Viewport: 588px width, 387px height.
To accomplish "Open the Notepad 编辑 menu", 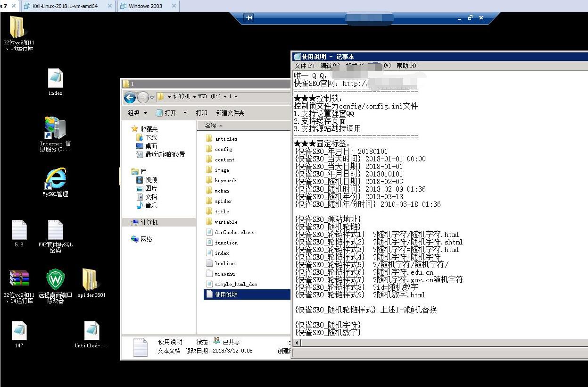I will click(x=330, y=66).
